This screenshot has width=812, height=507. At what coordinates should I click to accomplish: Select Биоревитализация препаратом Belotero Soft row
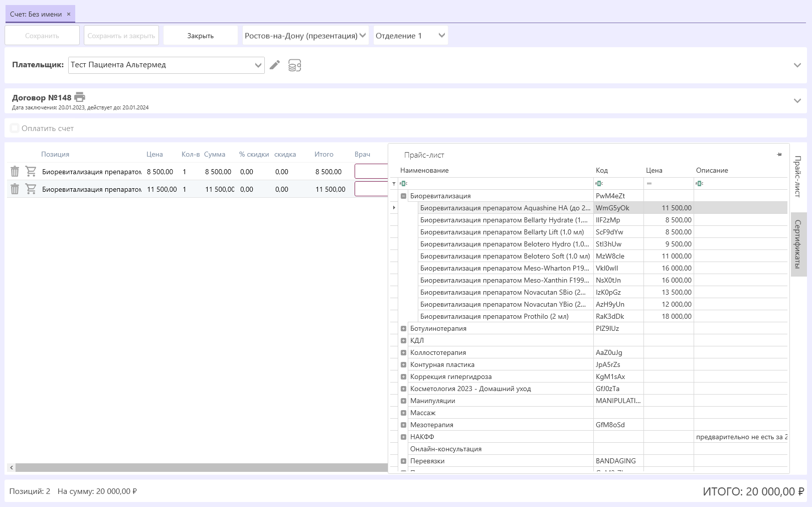(603, 256)
